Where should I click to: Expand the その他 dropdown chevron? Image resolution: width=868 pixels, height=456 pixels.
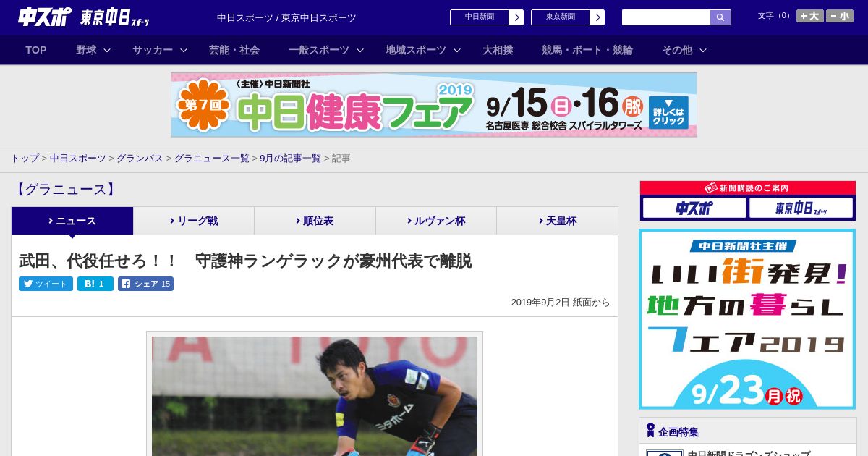[703, 51]
